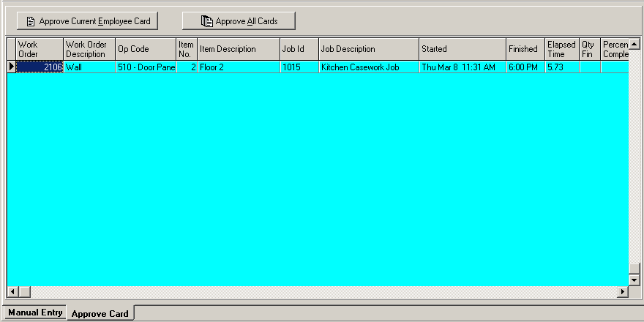Switch to the Manual Entry tab
Viewport: 644px width, 322px height.
click(34, 312)
